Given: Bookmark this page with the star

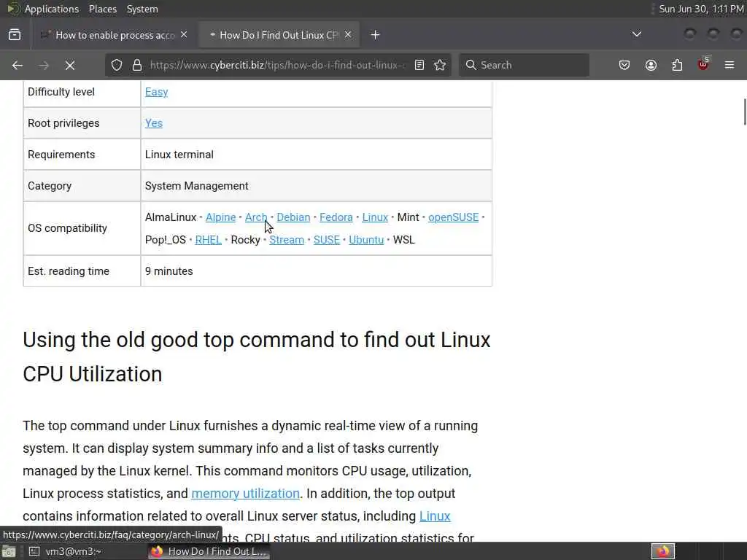Looking at the screenshot, I should (x=440, y=65).
